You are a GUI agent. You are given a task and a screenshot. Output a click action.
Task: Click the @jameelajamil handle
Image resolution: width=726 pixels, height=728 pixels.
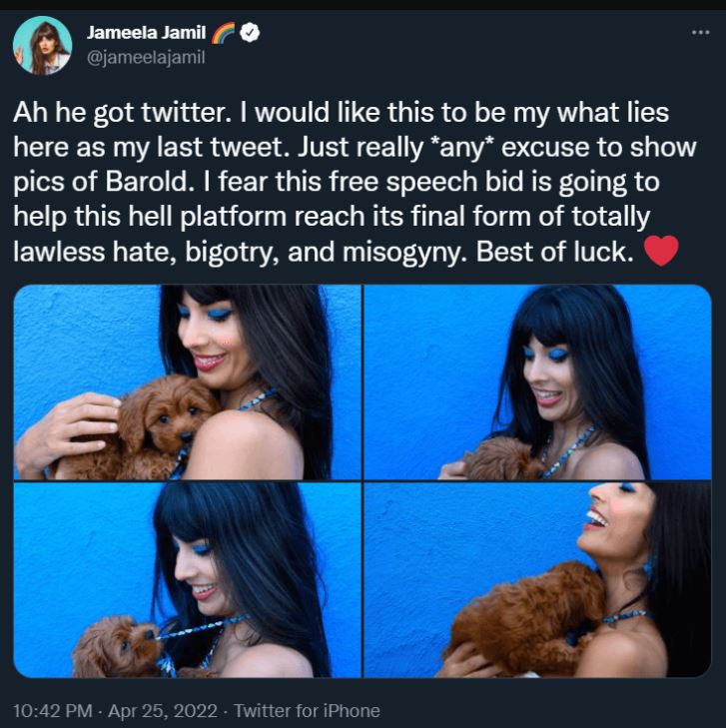(146, 58)
